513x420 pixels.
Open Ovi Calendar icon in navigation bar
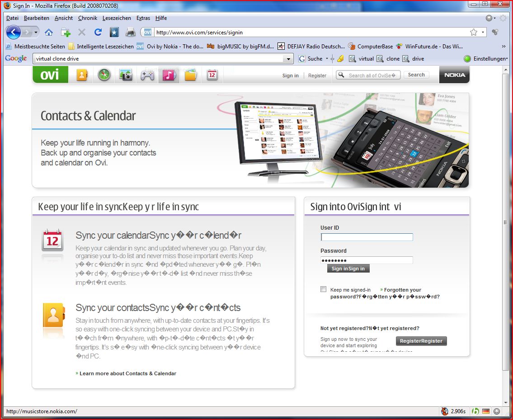click(x=212, y=75)
